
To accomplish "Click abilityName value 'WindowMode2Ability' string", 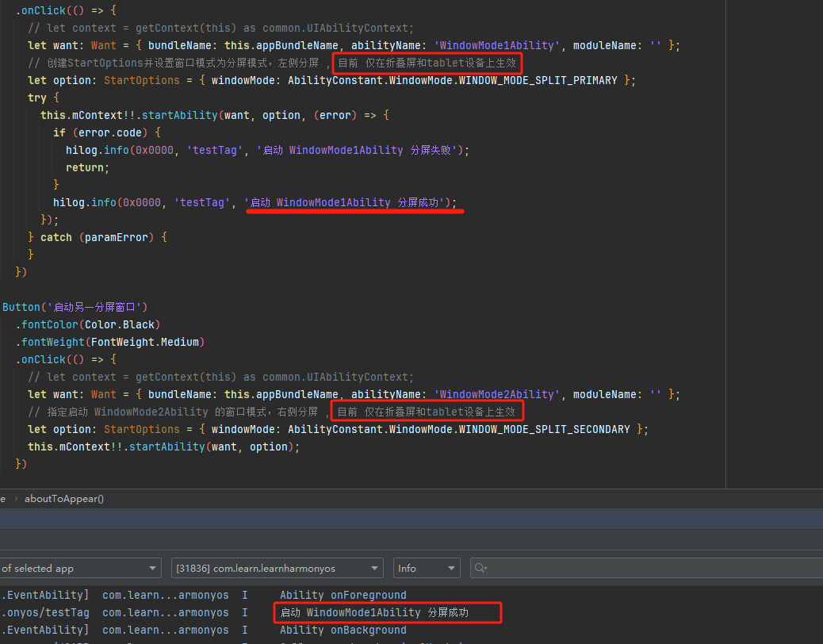I will coord(497,395).
